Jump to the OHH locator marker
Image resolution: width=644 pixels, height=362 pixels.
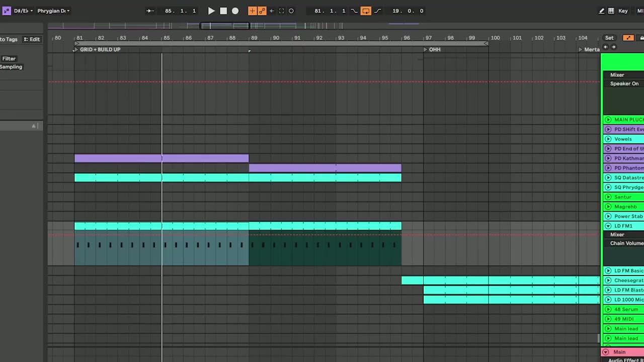(x=432, y=49)
